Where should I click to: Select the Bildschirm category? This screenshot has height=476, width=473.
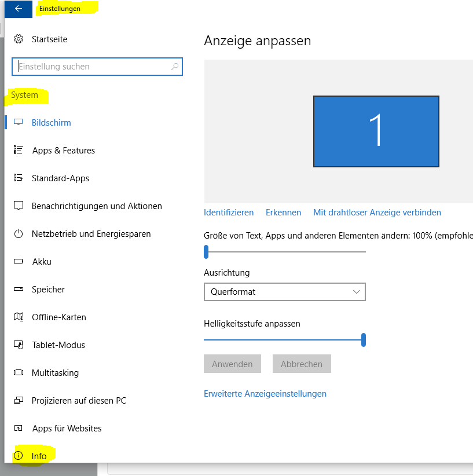52,123
